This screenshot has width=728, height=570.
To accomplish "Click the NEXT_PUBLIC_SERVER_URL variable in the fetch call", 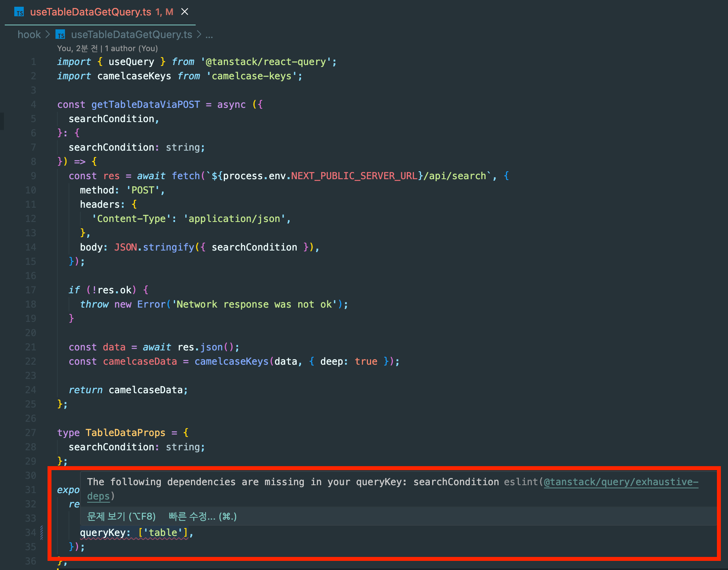I will [x=354, y=176].
